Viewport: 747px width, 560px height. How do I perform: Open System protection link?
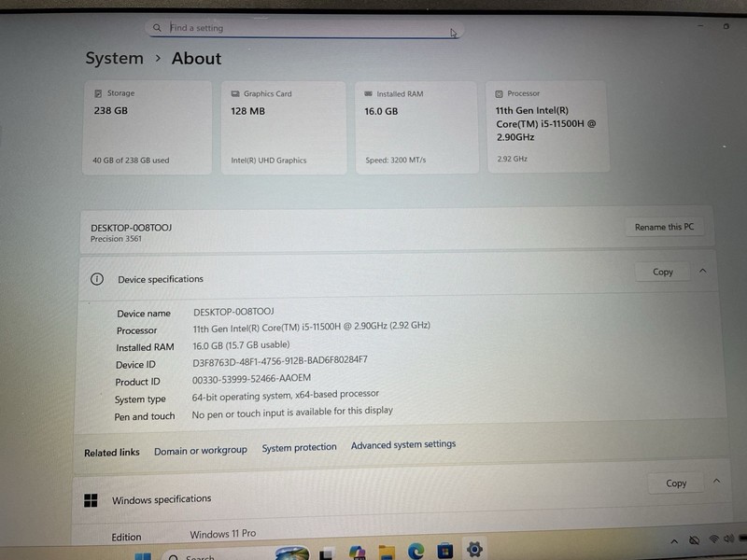[299, 448]
